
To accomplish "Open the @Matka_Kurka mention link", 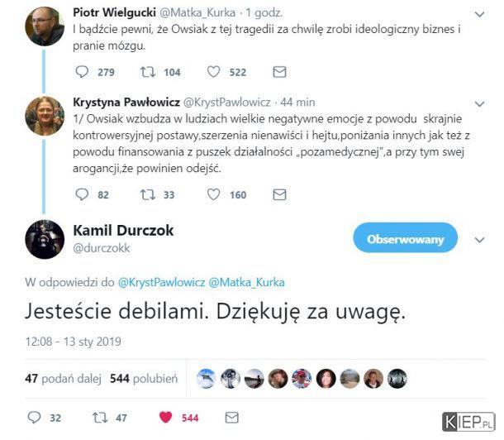I will [246, 282].
